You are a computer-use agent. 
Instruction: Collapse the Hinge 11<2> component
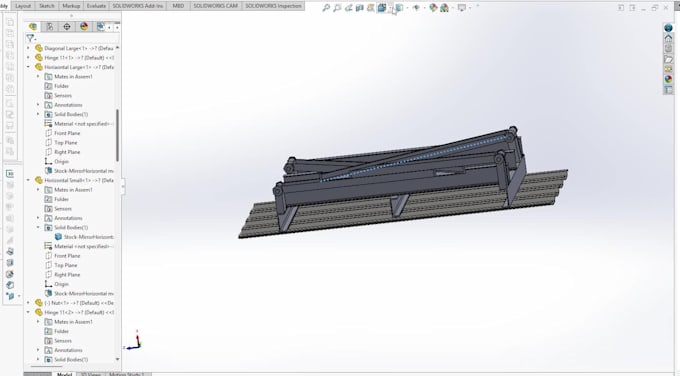tap(29, 312)
